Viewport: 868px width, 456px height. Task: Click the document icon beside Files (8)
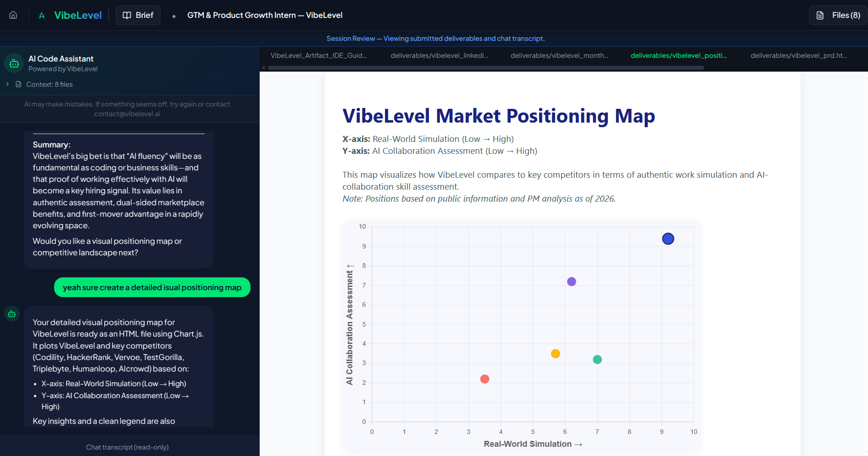(820, 16)
